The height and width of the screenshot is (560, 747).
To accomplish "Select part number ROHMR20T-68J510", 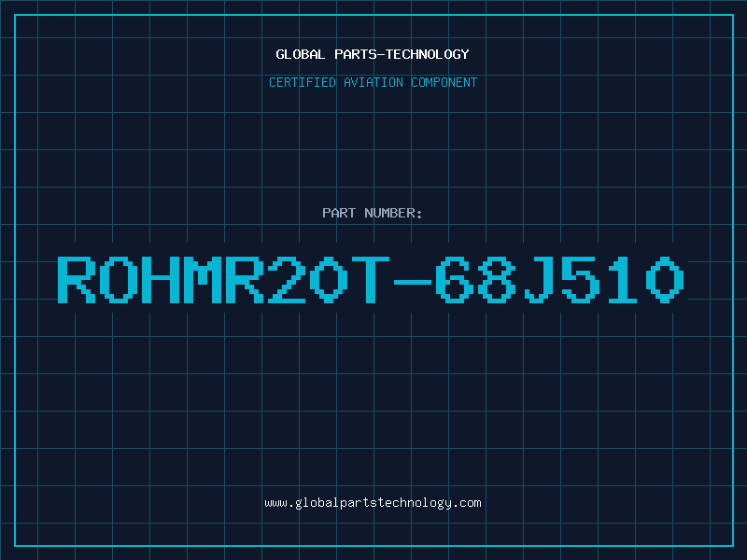I will [371, 279].
